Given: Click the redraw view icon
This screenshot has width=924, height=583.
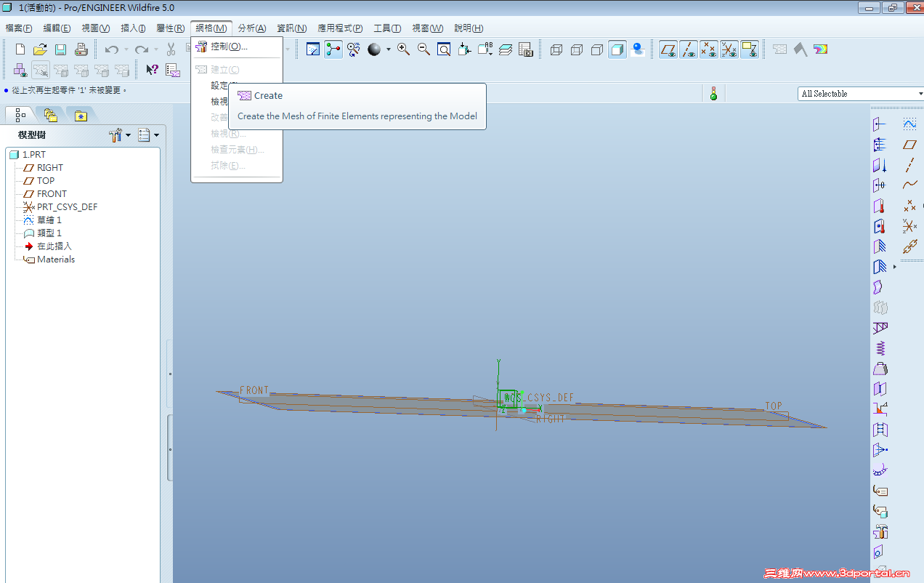Looking at the screenshot, I should click(x=313, y=49).
